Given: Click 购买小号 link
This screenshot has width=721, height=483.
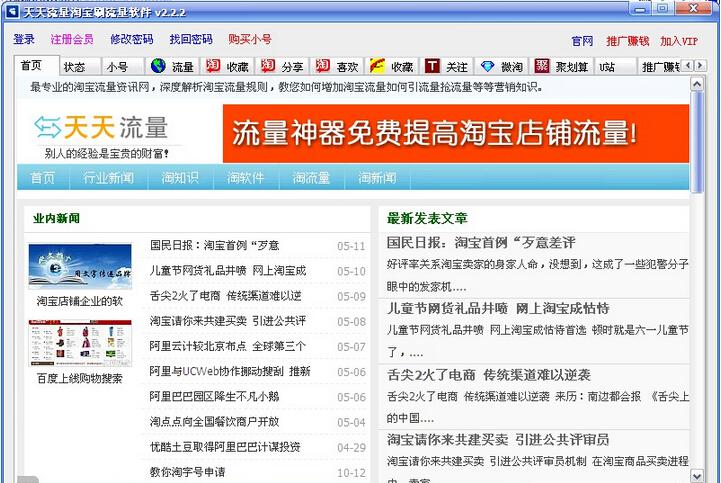Looking at the screenshot, I should (x=250, y=40).
